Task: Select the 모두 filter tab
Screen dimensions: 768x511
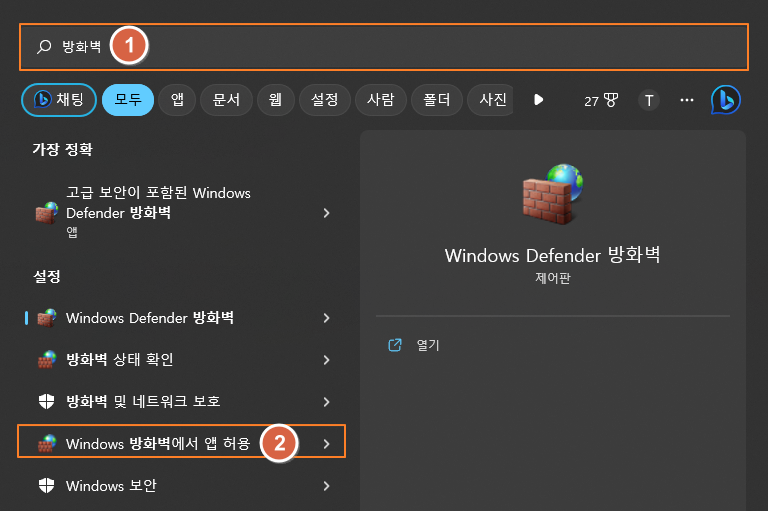Action: pyautogui.click(x=128, y=100)
